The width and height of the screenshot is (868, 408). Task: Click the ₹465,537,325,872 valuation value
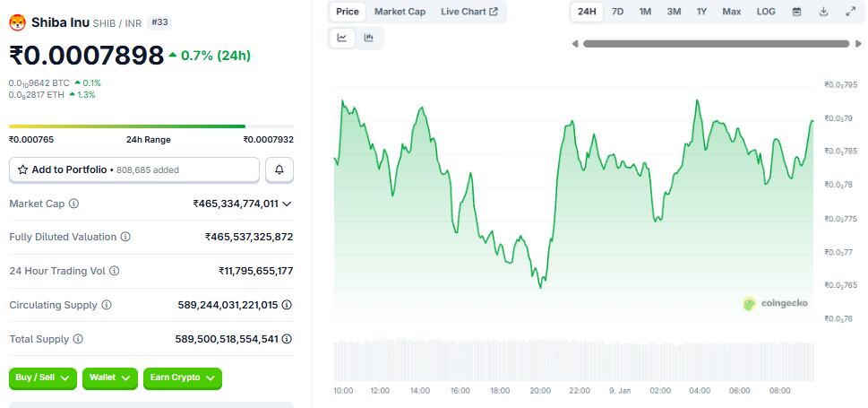(249, 237)
